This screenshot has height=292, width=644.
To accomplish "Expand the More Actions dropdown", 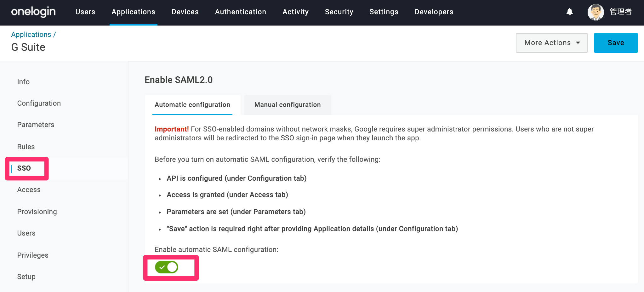I will (551, 43).
